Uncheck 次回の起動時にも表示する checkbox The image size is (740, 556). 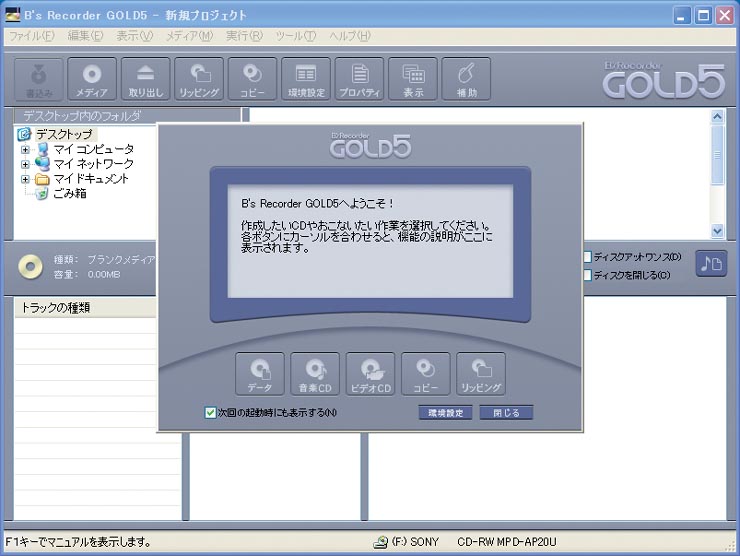[210, 412]
